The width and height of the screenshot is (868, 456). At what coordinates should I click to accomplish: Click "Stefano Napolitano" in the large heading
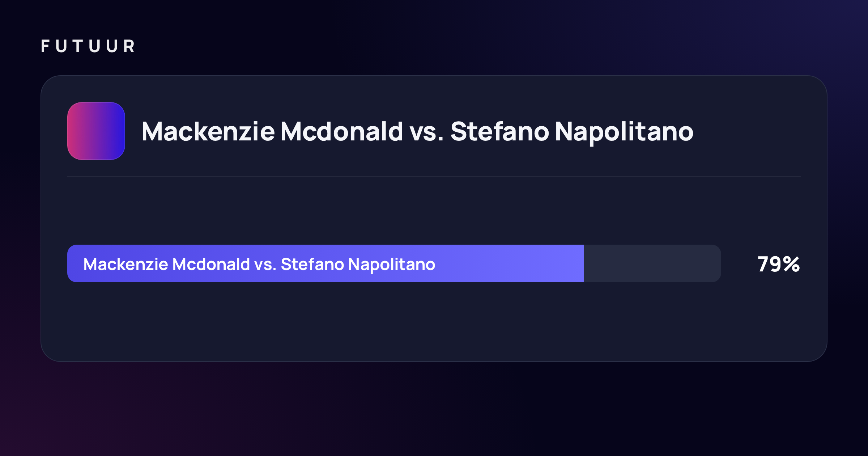click(x=572, y=131)
